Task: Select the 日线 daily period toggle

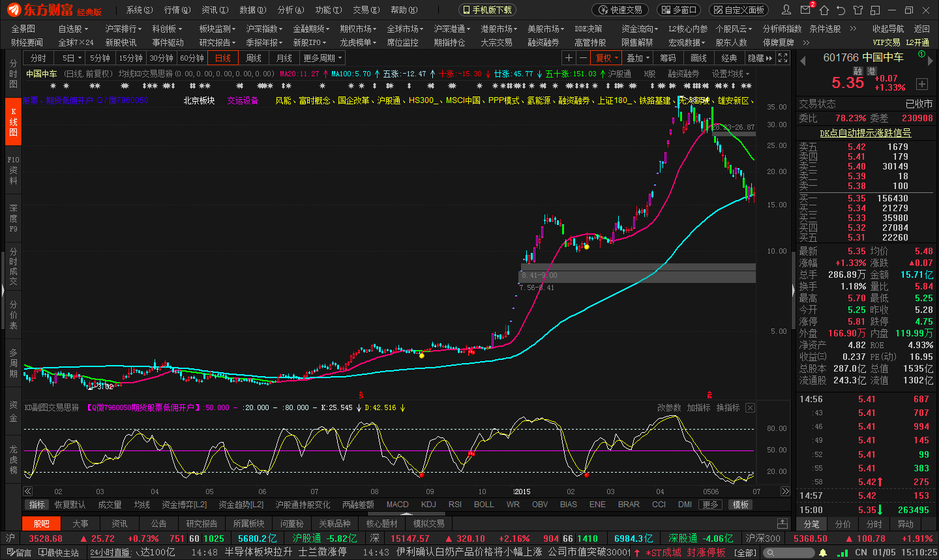Action: click(x=223, y=58)
